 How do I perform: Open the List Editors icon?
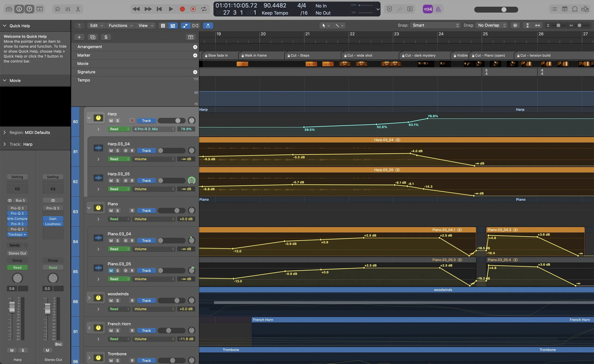(x=554, y=9)
